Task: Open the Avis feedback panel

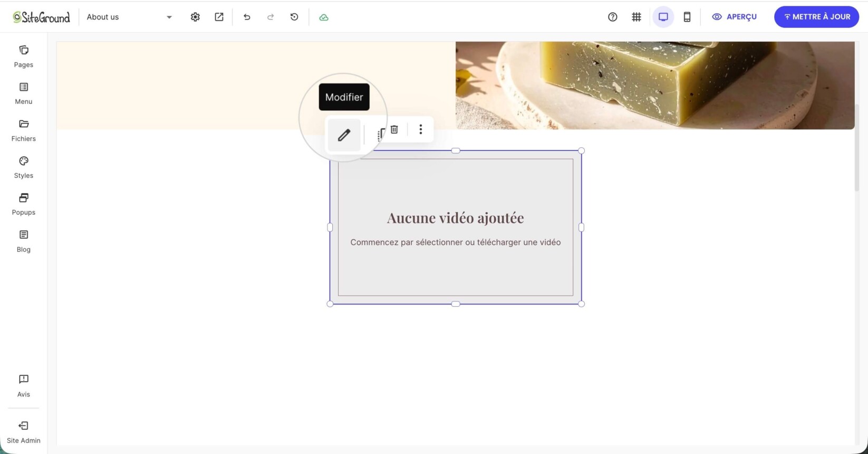Action: [x=23, y=386]
